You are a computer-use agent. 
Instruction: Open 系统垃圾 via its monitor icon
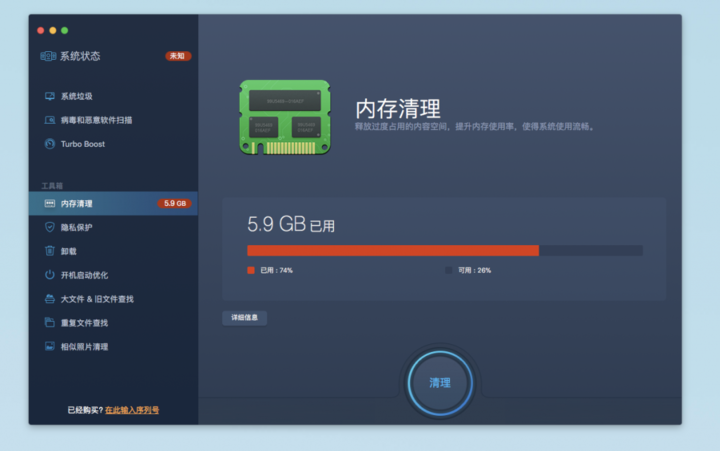[49, 96]
